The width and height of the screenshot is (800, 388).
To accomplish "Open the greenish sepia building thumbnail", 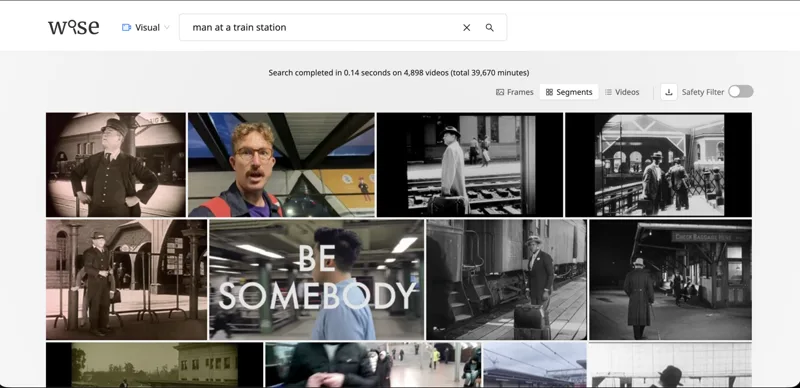I will [x=154, y=365].
